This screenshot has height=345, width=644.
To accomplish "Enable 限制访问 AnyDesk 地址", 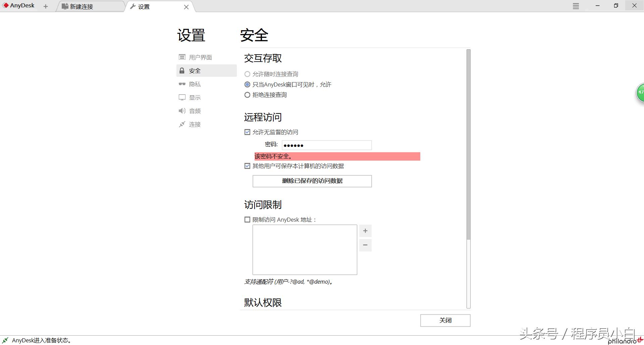I will (x=247, y=220).
